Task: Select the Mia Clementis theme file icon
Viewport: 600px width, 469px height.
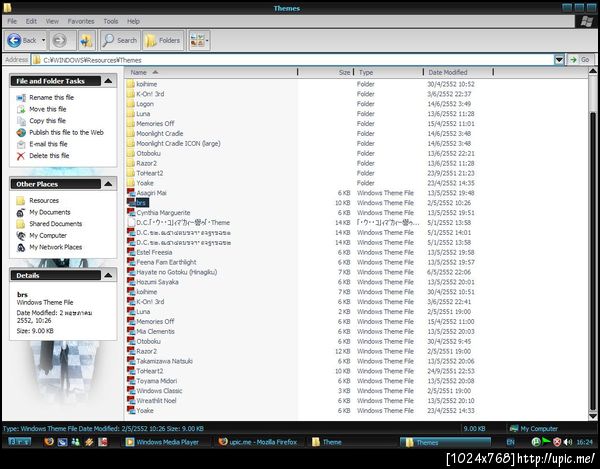Action: pyautogui.click(x=131, y=331)
